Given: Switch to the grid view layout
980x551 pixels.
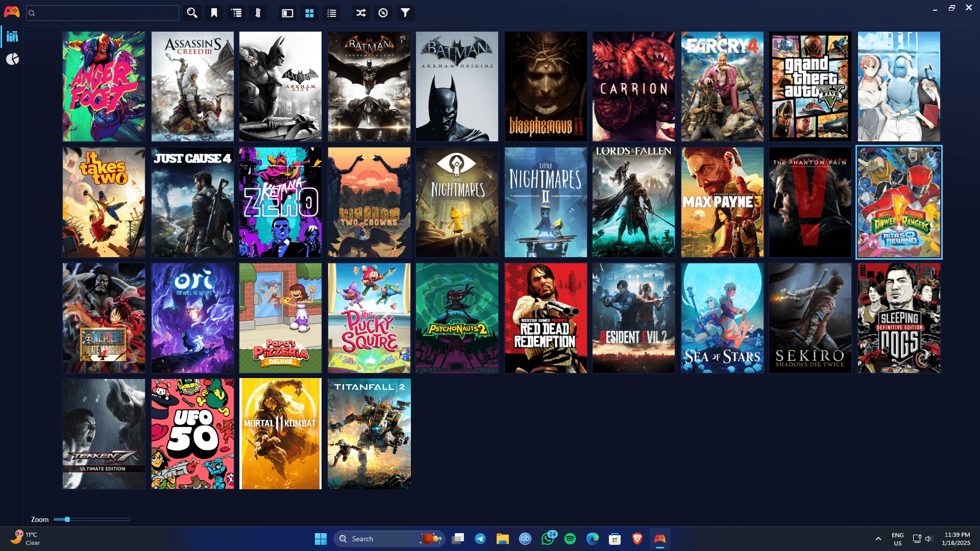Looking at the screenshot, I should (x=309, y=13).
